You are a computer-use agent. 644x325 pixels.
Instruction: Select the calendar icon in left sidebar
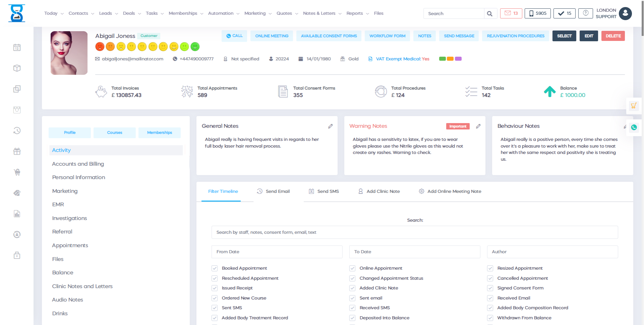click(16, 47)
